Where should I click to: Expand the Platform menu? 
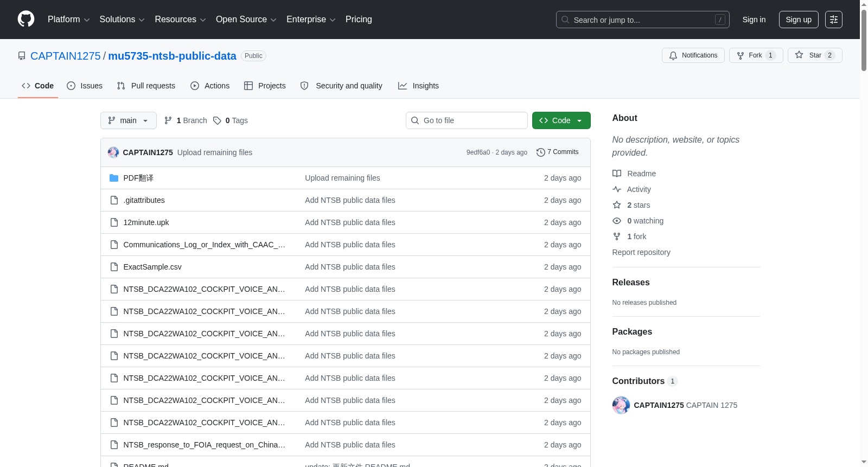[x=68, y=20]
